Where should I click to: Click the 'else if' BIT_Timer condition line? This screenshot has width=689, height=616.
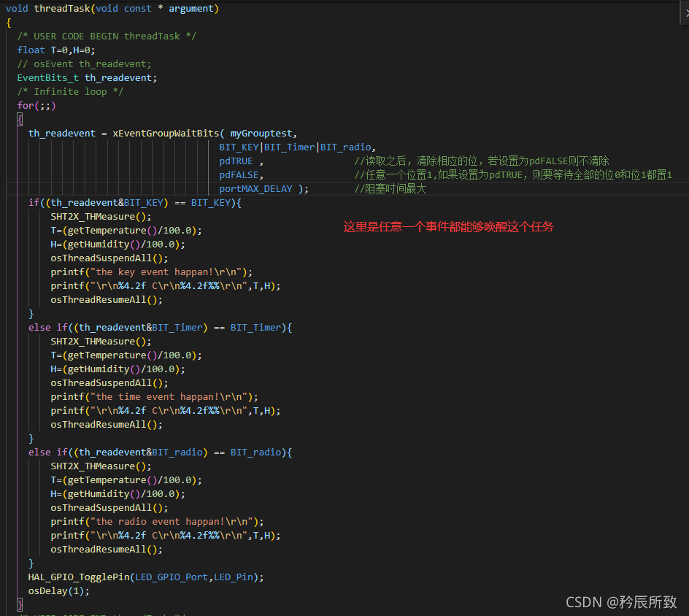click(160, 327)
